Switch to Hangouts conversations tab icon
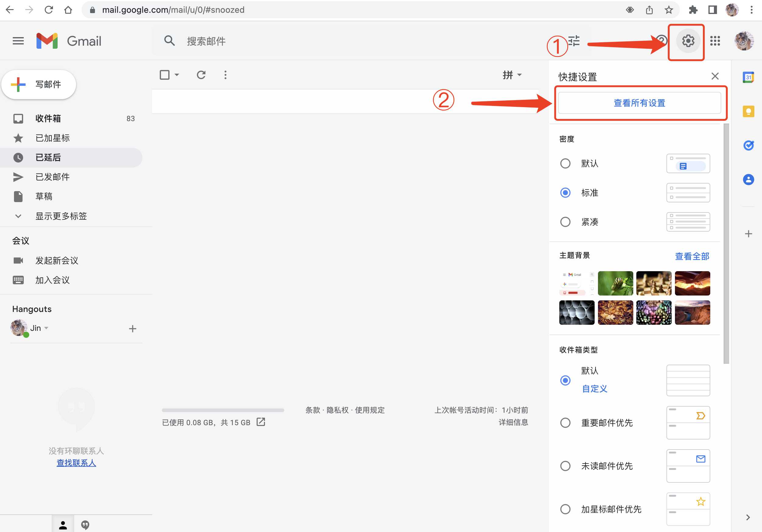The width and height of the screenshot is (762, 532). tap(85, 525)
